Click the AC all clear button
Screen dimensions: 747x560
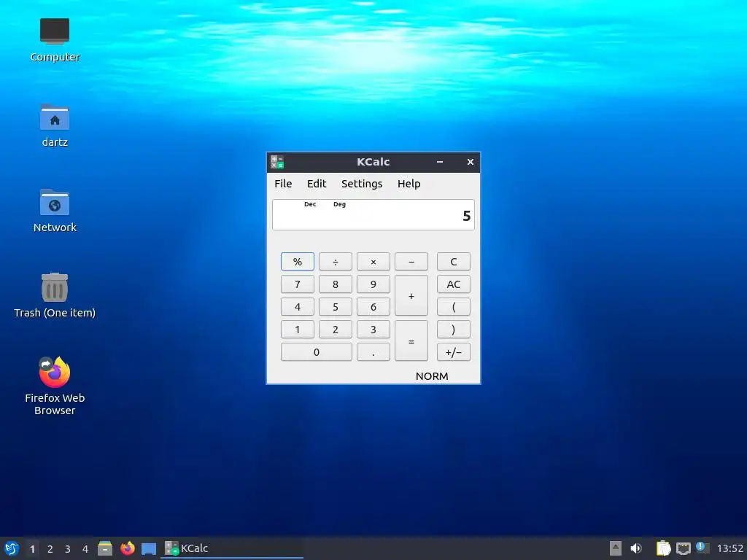454,284
